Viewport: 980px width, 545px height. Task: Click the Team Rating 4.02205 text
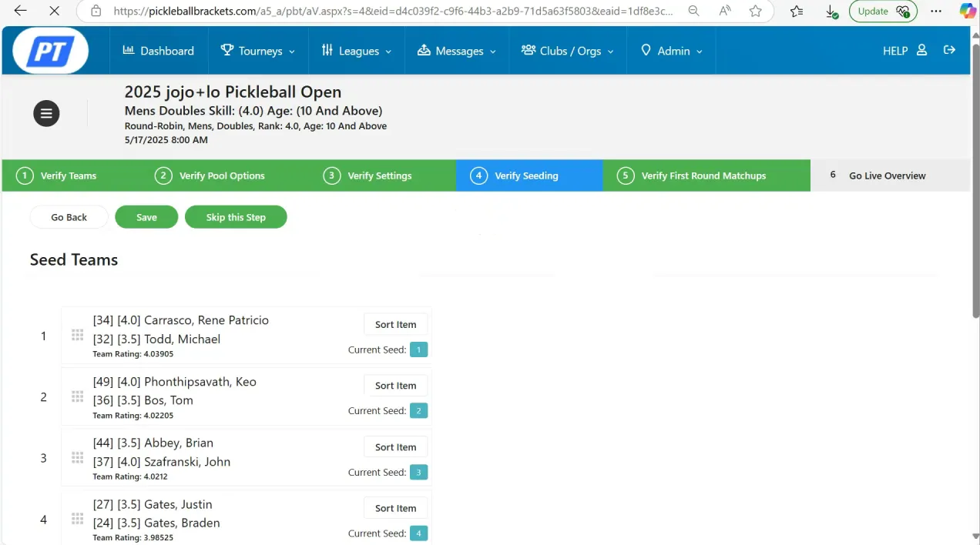click(x=133, y=416)
